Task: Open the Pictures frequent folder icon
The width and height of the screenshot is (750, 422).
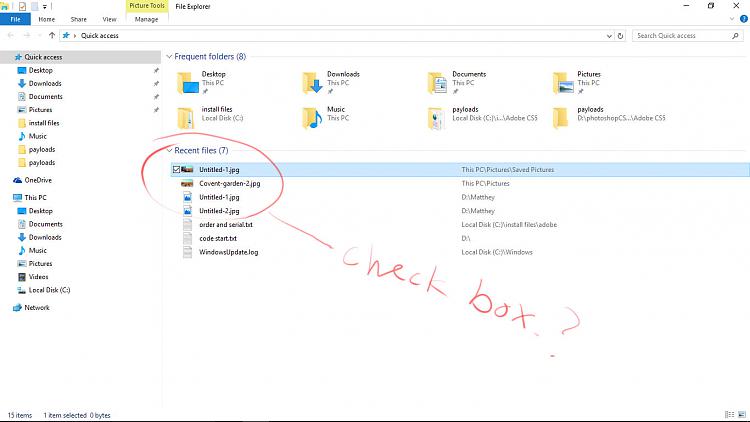Action: coord(563,82)
